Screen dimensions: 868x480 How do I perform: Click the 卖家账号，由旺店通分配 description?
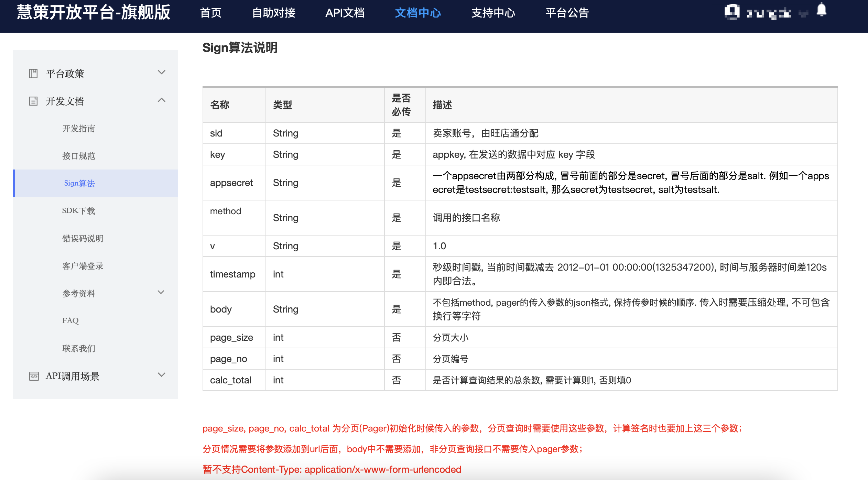pyautogui.click(x=486, y=133)
